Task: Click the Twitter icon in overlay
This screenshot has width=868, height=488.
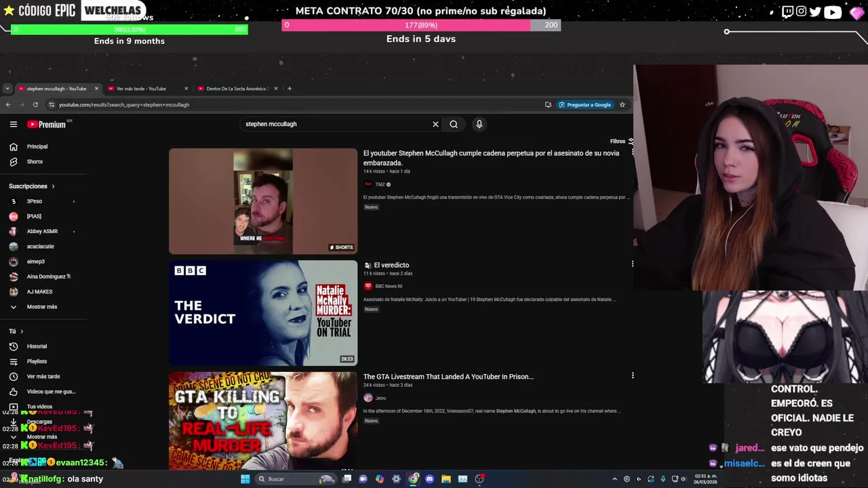Action: 815,12
